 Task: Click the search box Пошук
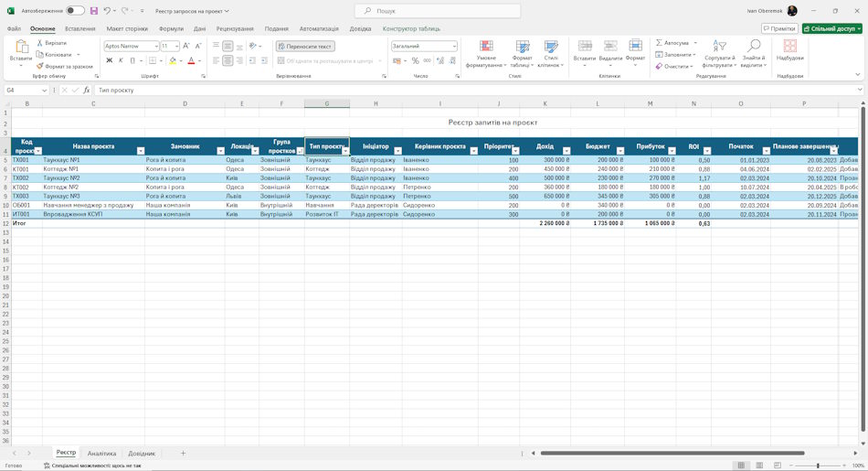tap(438, 11)
